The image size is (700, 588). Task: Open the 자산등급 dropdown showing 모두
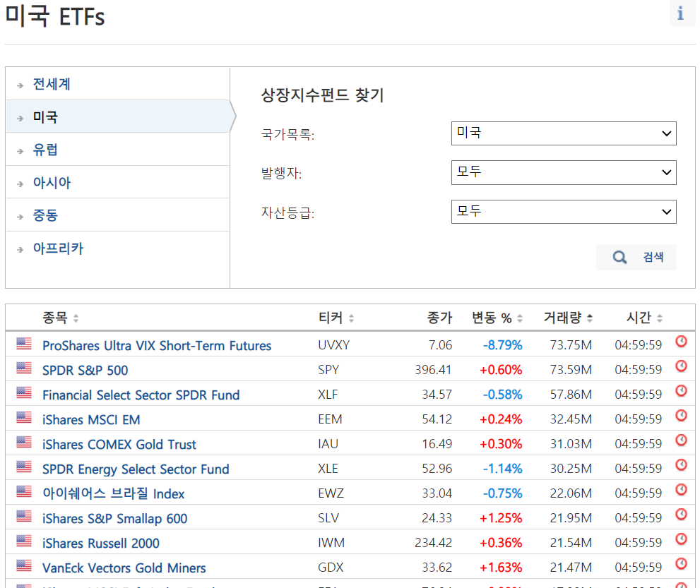click(x=564, y=212)
